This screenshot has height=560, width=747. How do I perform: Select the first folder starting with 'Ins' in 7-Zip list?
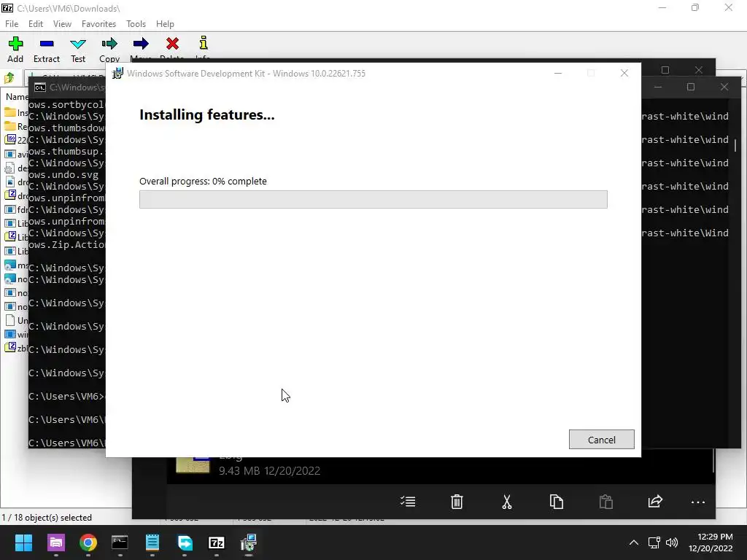(x=16, y=112)
